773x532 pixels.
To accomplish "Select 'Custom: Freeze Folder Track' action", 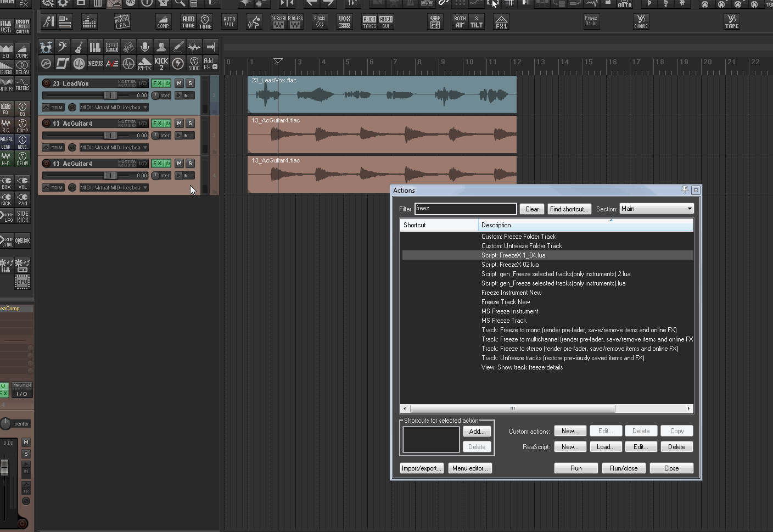I will coord(518,237).
